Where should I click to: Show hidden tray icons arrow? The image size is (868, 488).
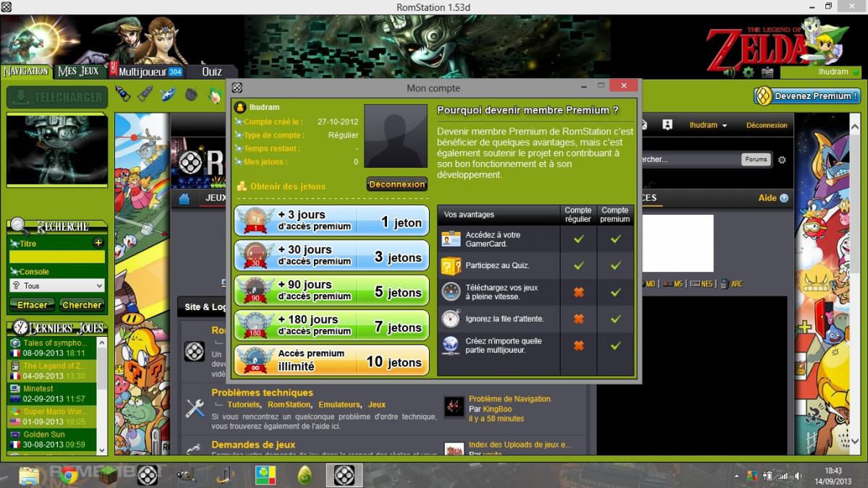737,476
